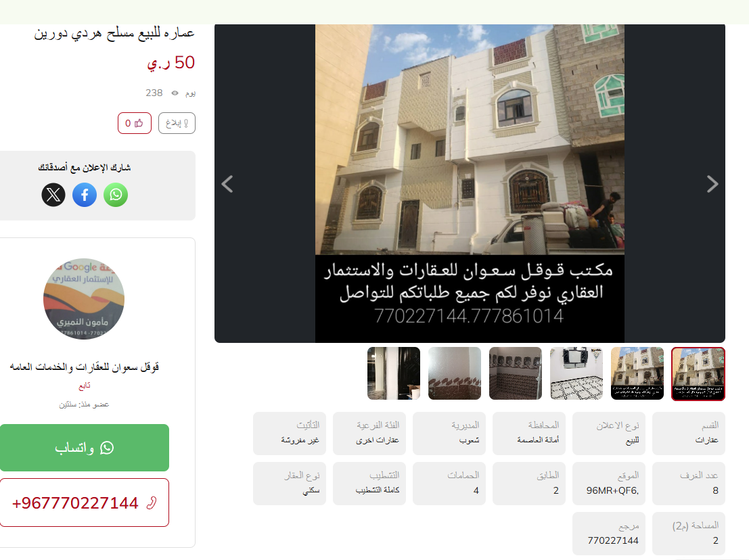This screenshot has height=560, width=749.
Task: Like the listing with thumbs-up button
Action: [x=134, y=123]
